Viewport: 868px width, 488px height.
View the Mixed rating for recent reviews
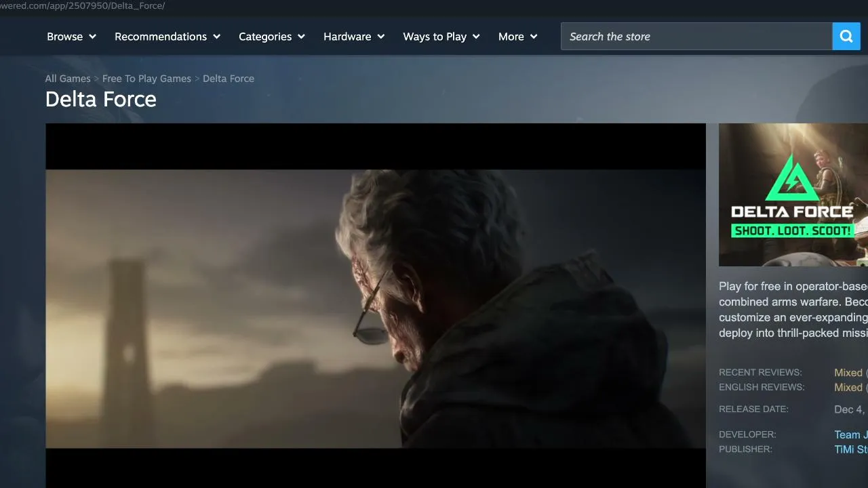tap(848, 373)
